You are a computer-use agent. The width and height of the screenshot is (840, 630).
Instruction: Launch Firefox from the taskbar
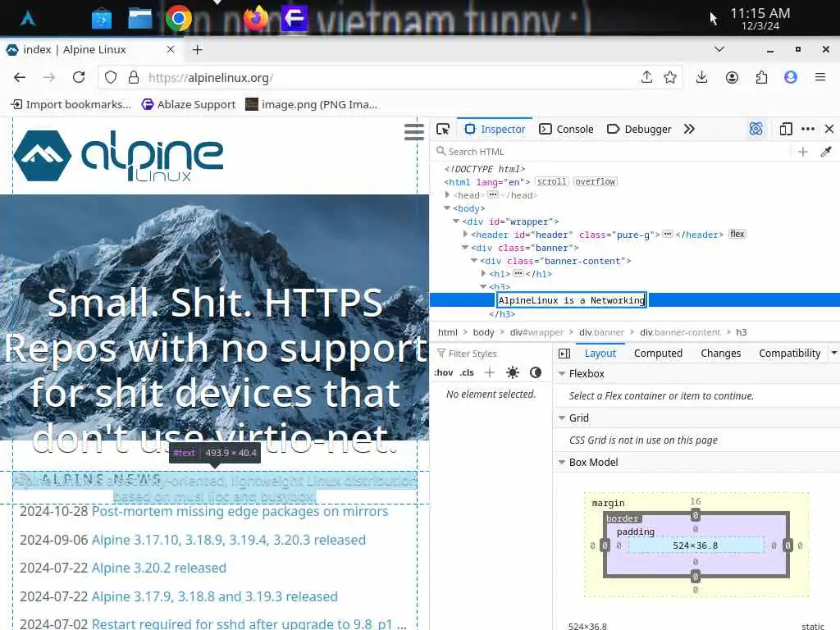[256, 18]
